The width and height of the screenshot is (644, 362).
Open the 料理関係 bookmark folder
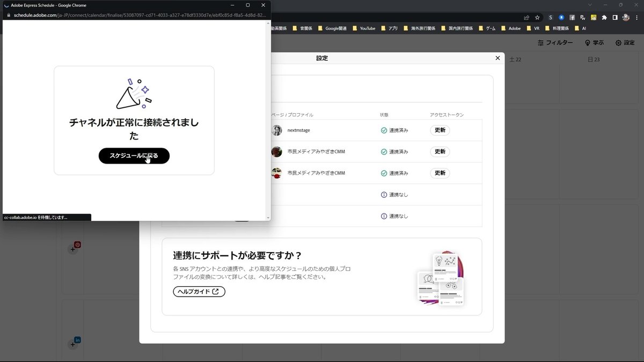tap(557, 28)
